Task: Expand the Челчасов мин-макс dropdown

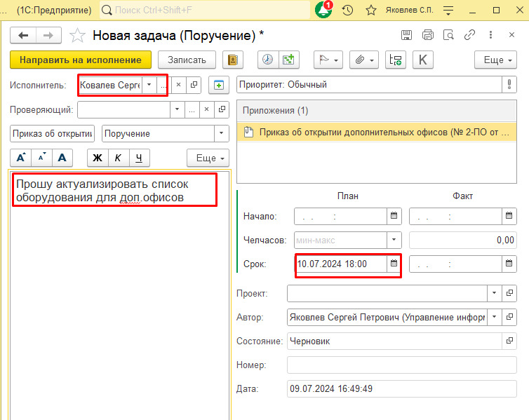Action: pyautogui.click(x=394, y=240)
